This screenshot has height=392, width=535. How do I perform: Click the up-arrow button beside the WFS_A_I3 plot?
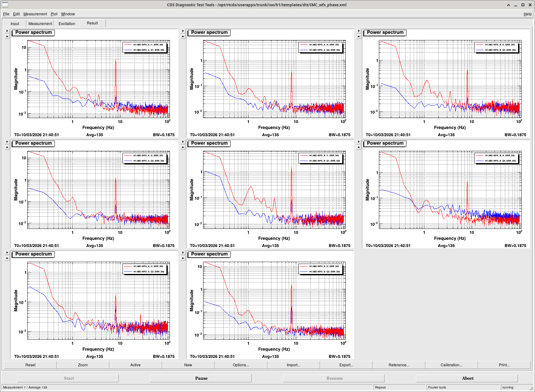coord(7,258)
